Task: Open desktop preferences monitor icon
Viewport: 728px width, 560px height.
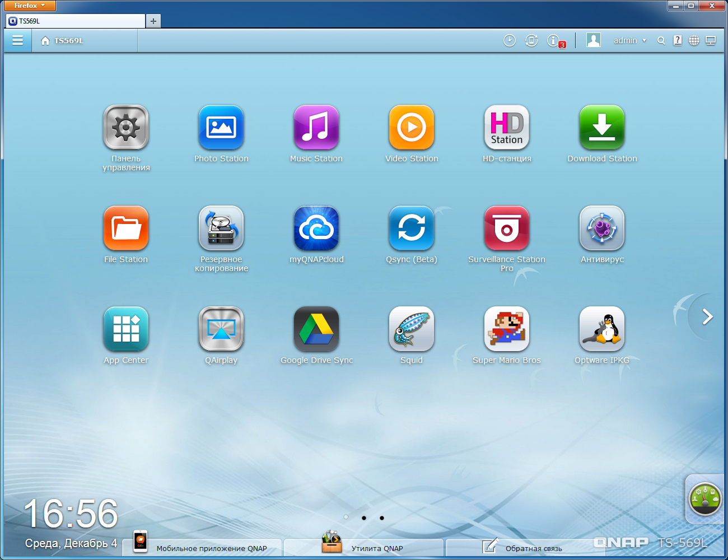Action: tap(711, 40)
